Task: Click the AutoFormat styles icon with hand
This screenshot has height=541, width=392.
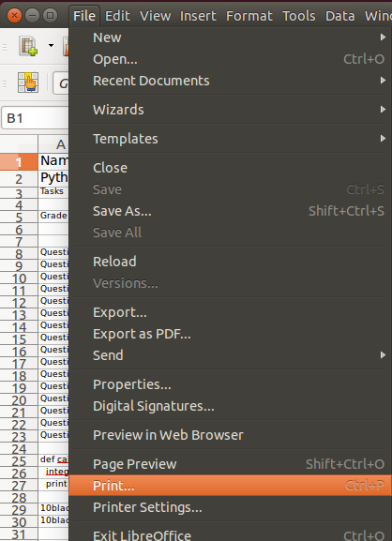Action: click(28, 83)
